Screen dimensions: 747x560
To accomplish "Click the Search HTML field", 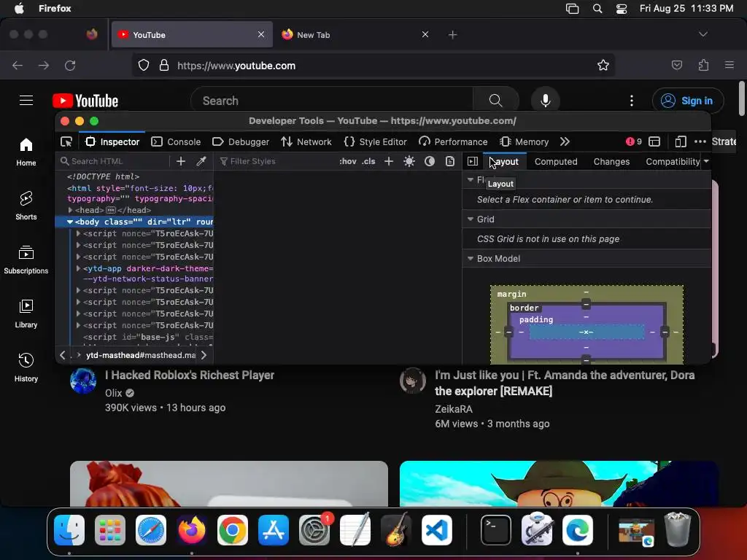I will (x=115, y=161).
